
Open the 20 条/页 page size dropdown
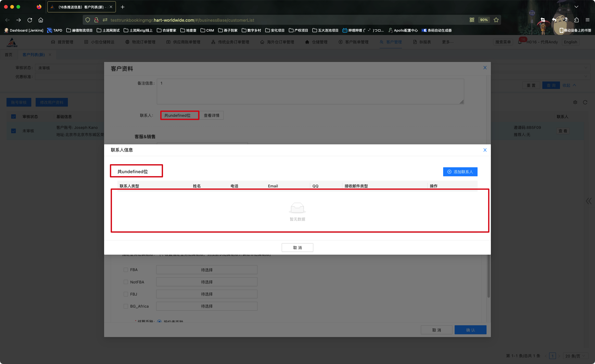pos(575,356)
